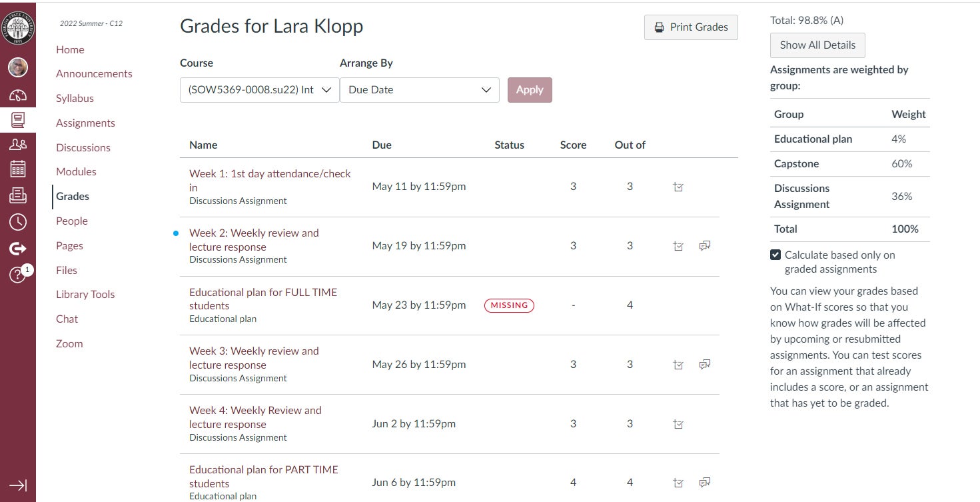Open the Inbox icon in global navigation
Screen dimensions: 980x502
tap(18, 195)
